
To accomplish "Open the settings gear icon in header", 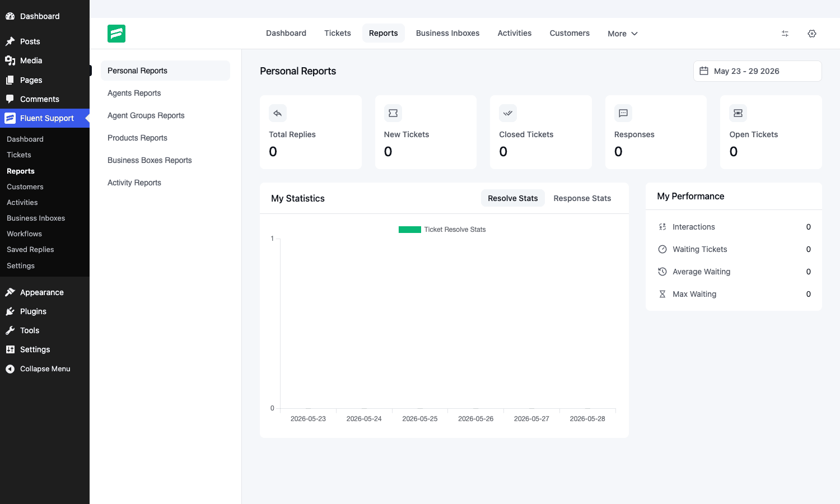I will pyautogui.click(x=812, y=34).
